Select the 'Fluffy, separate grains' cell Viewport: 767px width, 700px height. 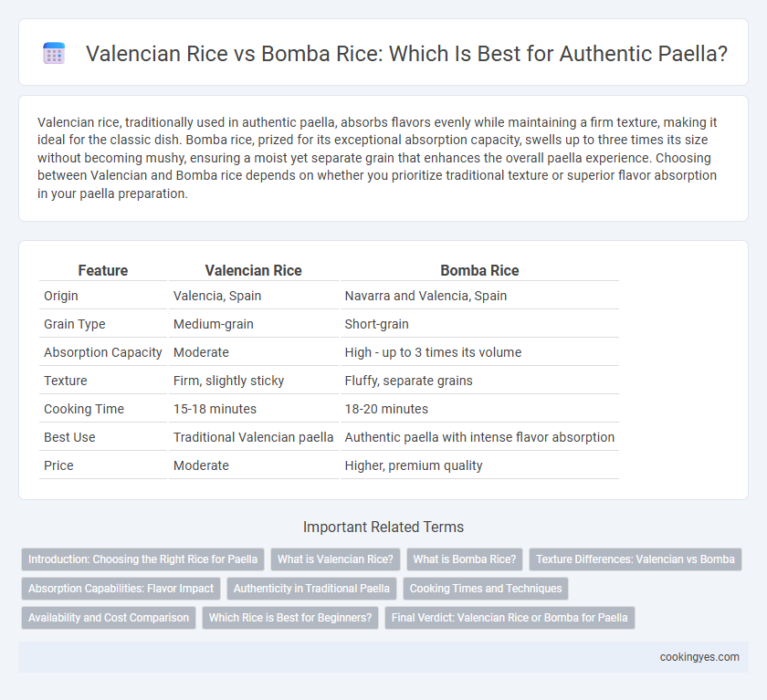click(408, 381)
